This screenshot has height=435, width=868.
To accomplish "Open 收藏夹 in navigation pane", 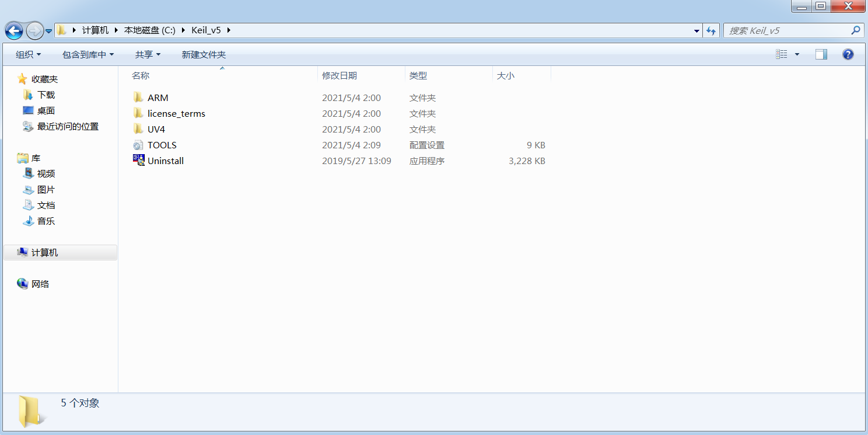I will [x=45, y=79].
